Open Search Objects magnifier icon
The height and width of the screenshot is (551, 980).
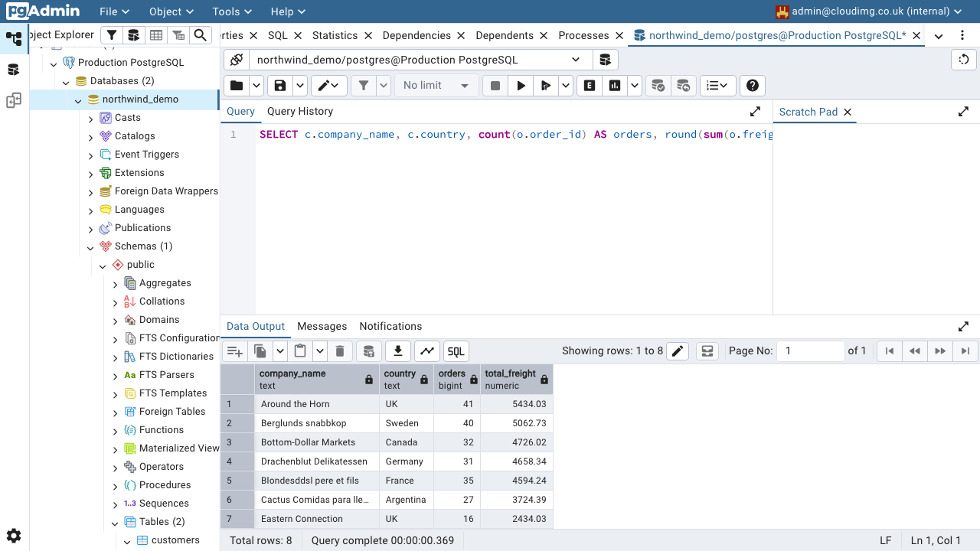201,35
